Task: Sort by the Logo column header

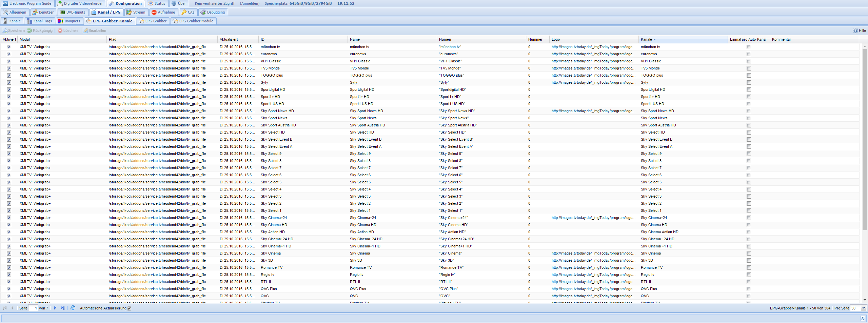Action: (594, 39)
